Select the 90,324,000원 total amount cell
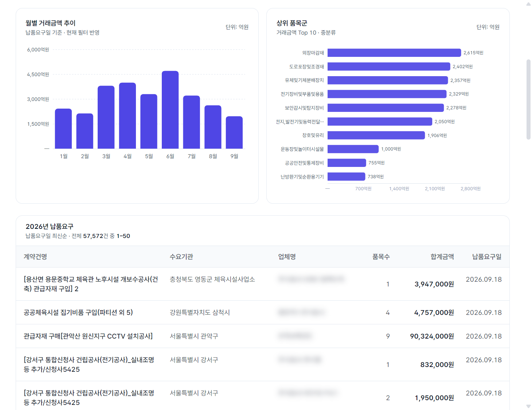The width and height of the screenshot is (532, 410). [432, 336]
